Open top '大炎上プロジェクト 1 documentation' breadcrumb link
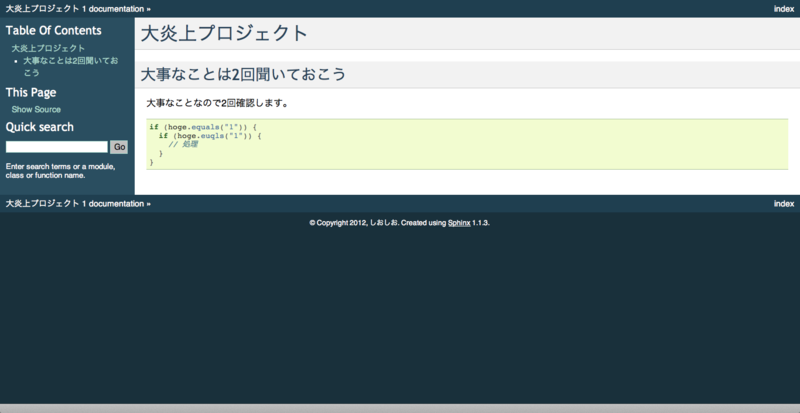Image resolution: width=800 pixels, height=413 pixels. coord(74,9)
